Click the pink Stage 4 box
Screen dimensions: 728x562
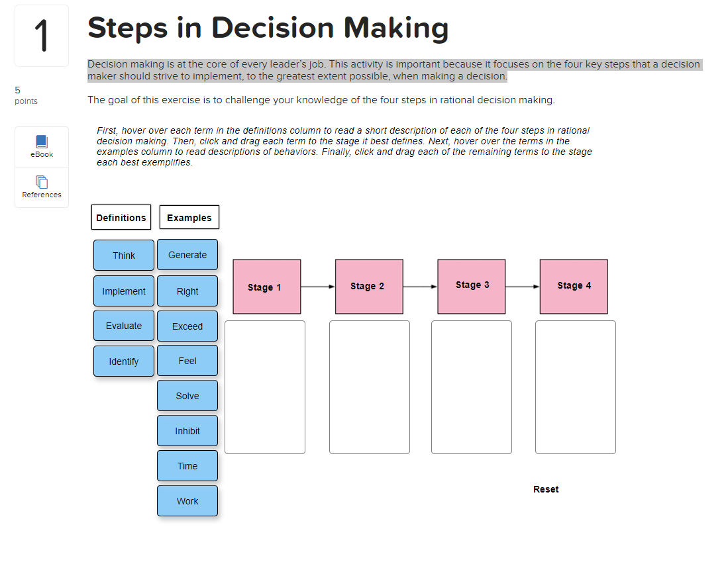tap(574, 287)
